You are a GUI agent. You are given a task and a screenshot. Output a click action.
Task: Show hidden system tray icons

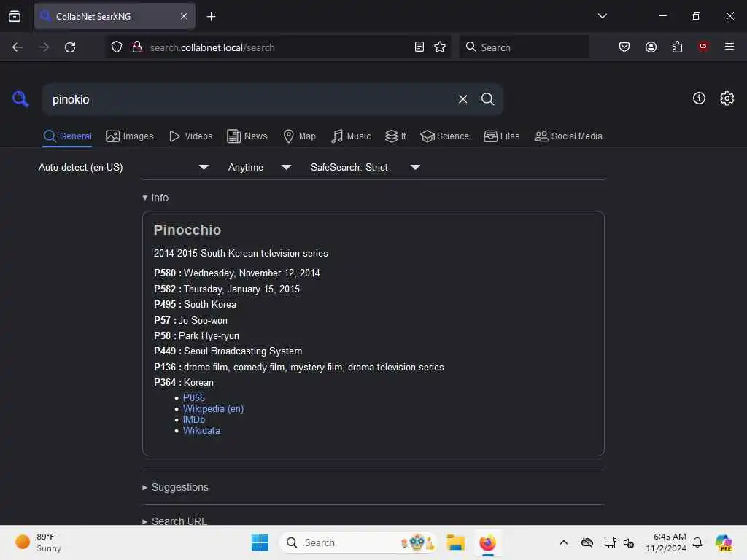coord(564,542)
